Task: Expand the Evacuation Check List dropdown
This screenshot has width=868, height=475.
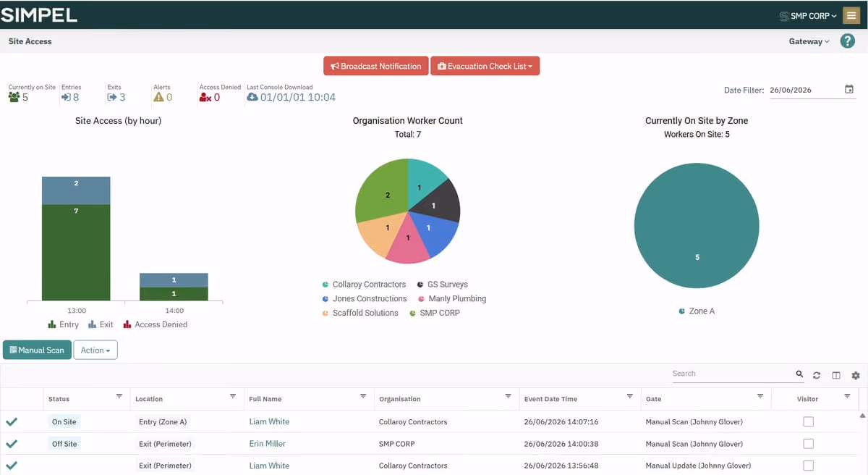Action: [x=485, y=66]
